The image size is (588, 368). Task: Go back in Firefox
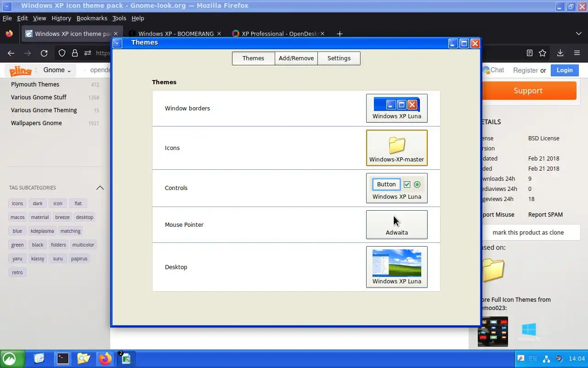[11, 53]
